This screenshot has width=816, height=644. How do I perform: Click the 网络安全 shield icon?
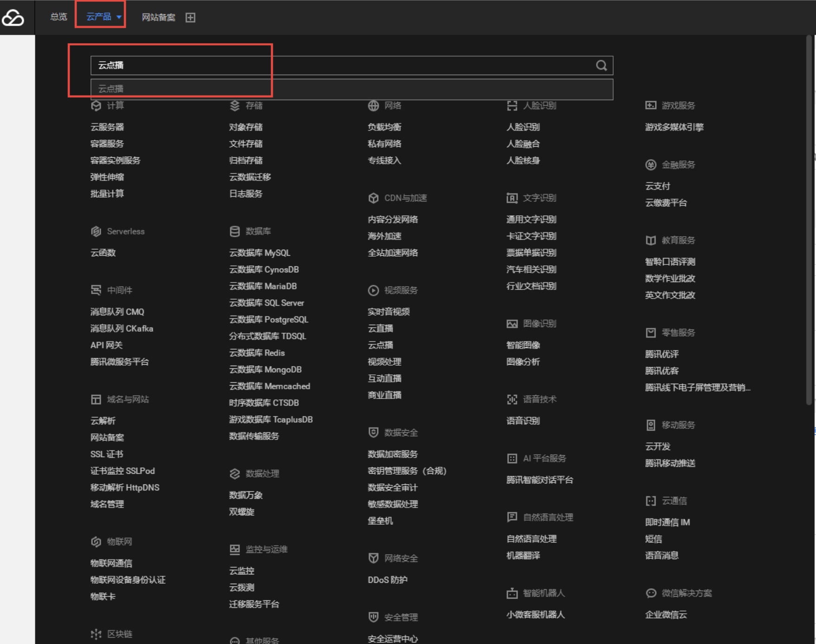tap(374, 558)
